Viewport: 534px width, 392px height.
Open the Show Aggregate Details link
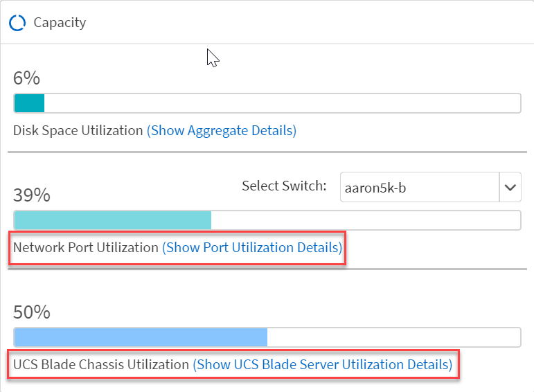[x=222, y=130]
